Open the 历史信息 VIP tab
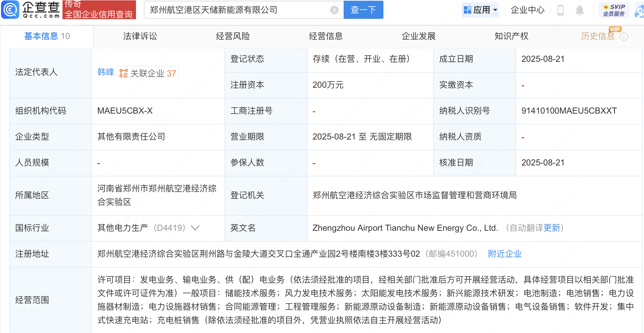This screenshot has height=333, width=644. (598, 36)
